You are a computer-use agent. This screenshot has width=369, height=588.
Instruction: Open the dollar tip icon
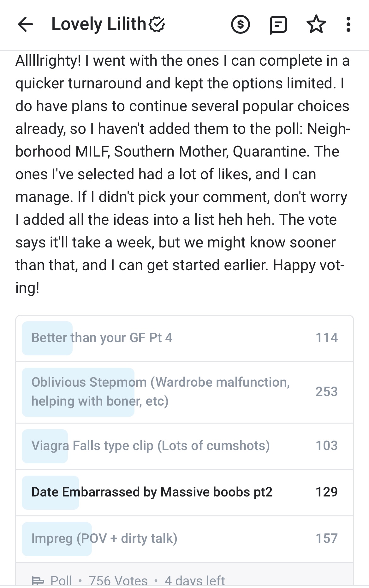(x=241, y=25)
